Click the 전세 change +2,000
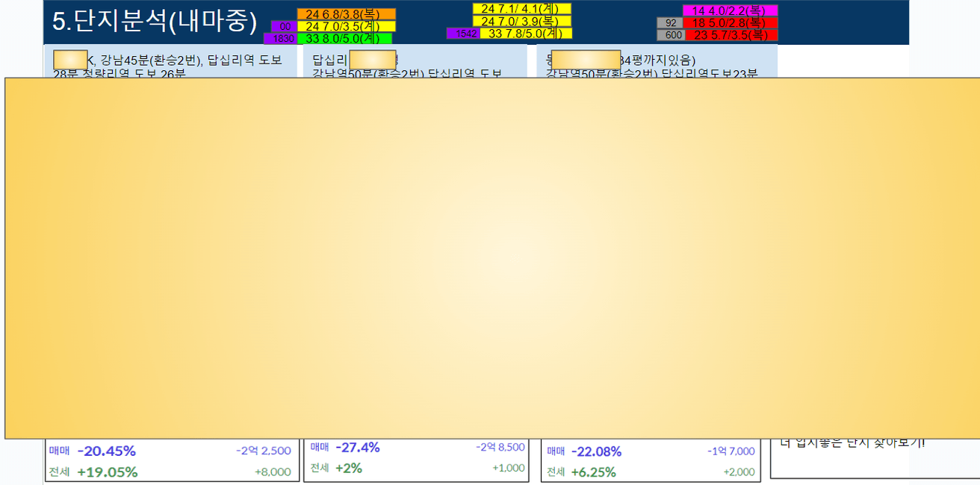This screenshot has width=980, height=485. click(739, 472)
